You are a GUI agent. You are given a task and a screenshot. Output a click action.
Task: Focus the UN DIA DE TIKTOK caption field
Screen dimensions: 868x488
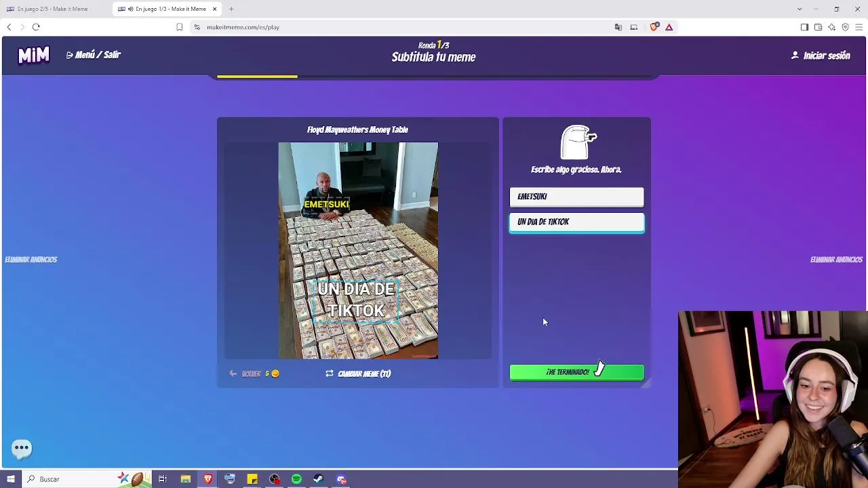pyautogui.click(x=576, y=222)
